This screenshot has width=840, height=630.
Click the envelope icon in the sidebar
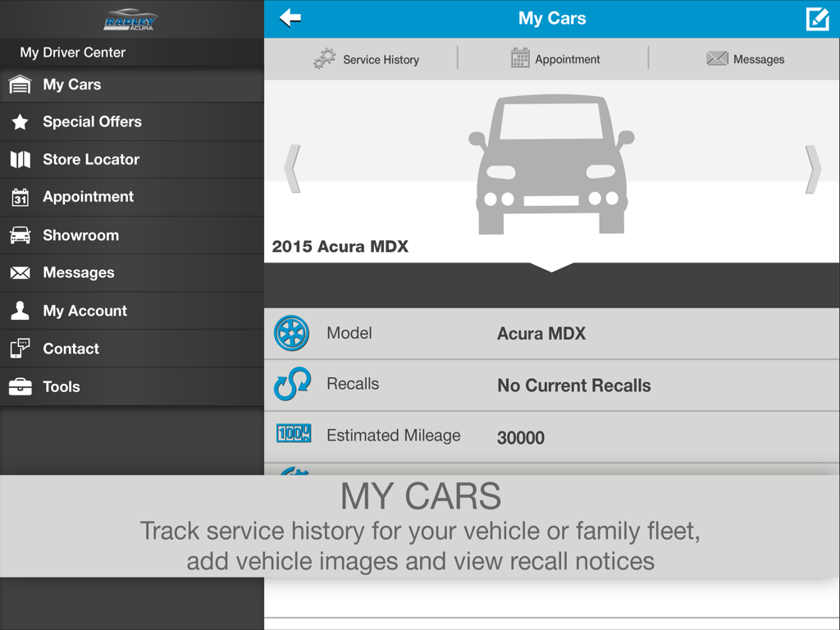(x=21, y=273)
